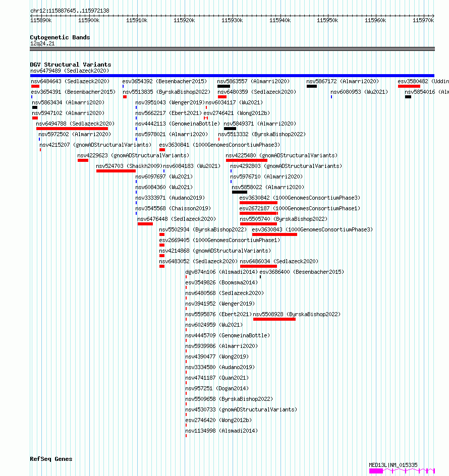Click dgv874n106 (Alsmadi2014) label
Image resolution: width=449 pixels, height=476 pixels.
(x=221, y=273)
